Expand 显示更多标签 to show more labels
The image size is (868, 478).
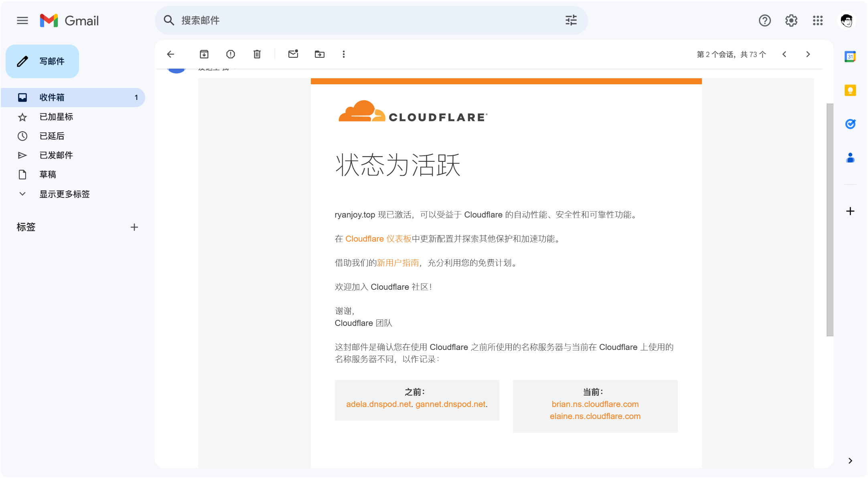coord(65,194)
